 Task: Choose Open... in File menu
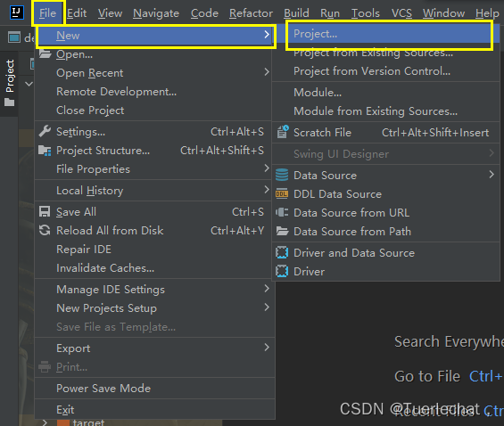(x=153, y=54)
